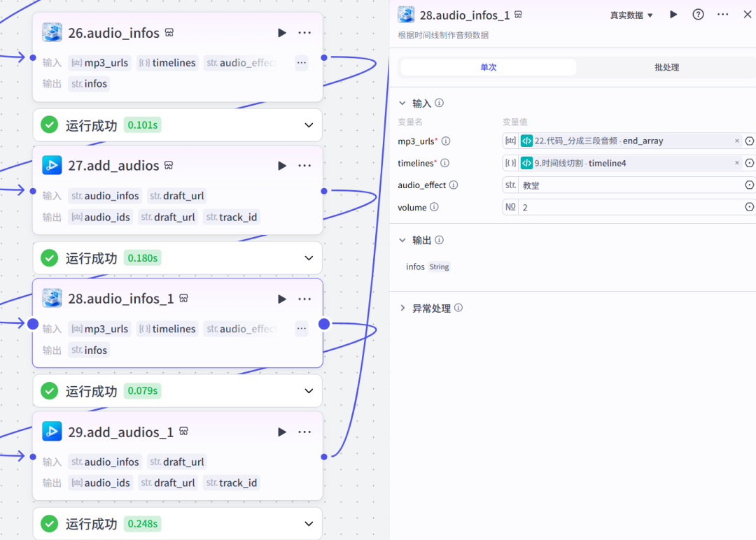Run the 29.add_audios_1 node
The height and width of the screenshot is (540, 756).
coord(282,432)
